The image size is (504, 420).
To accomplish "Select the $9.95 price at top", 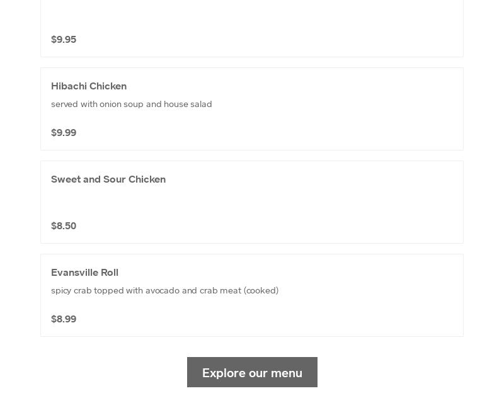I will click(64, 40).
